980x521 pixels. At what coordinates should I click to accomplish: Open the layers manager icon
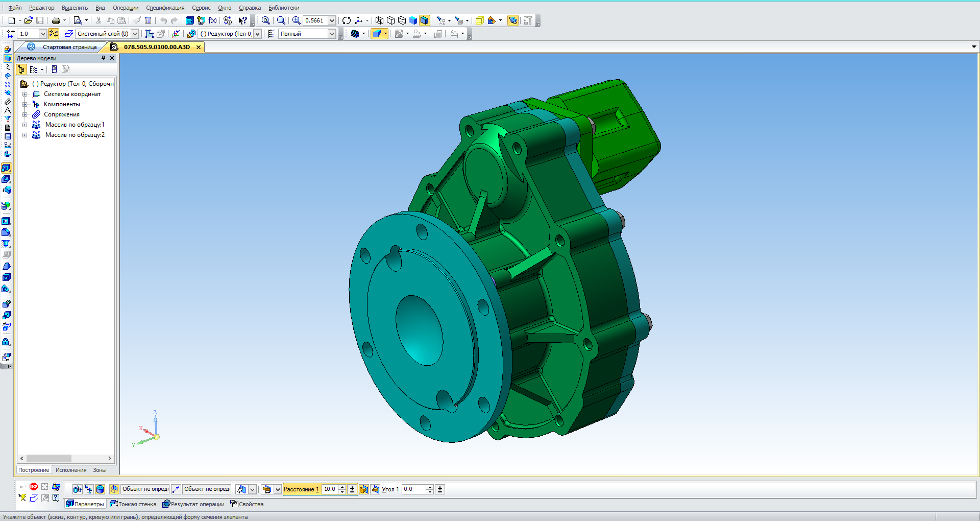pyautogui.click(x=69, y=34)
